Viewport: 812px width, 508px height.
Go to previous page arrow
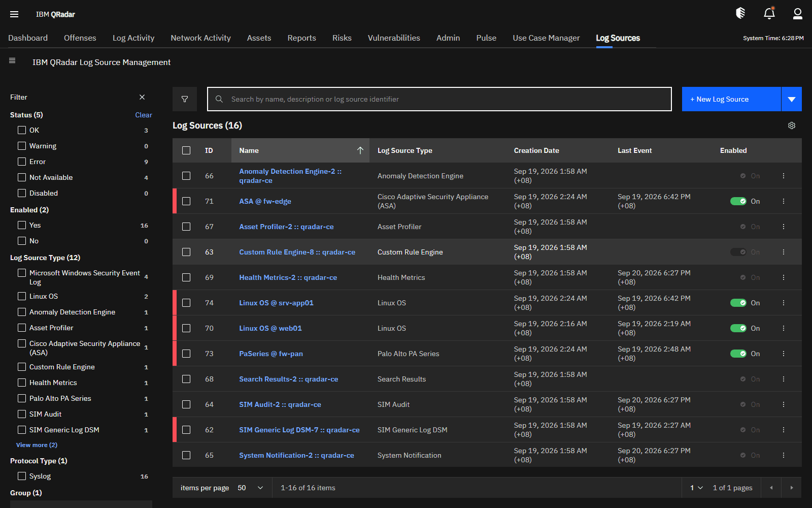[x=771, y=488]
